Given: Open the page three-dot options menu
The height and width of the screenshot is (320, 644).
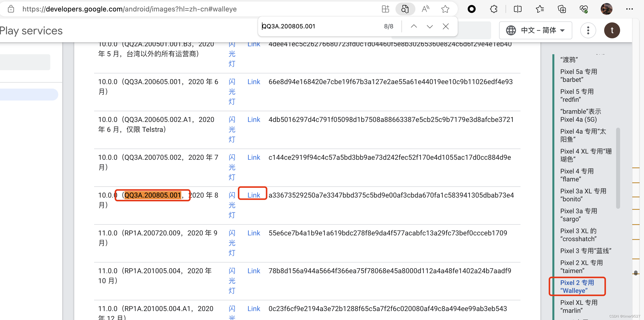Looking at the screenshot, I should tap(588, 30).
